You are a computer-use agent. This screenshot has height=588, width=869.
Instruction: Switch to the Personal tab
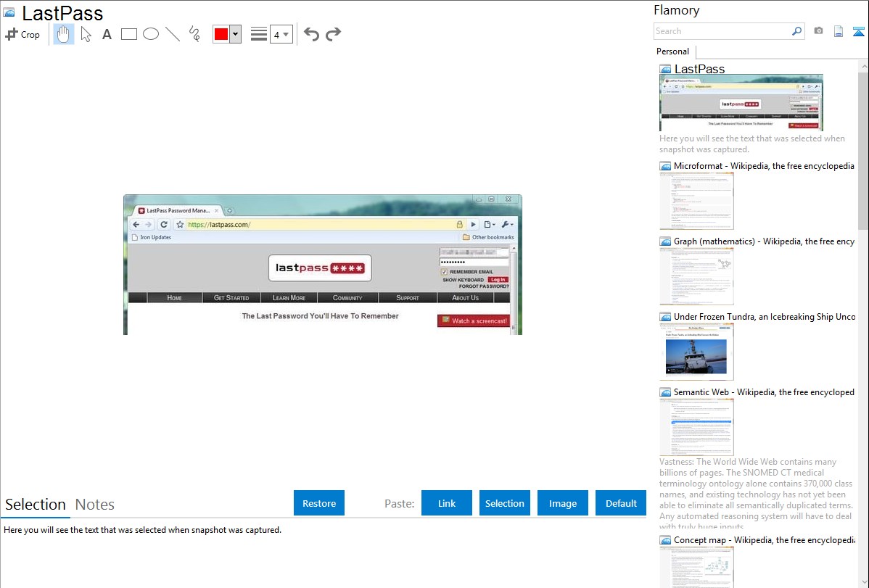[x=673, y=51]
